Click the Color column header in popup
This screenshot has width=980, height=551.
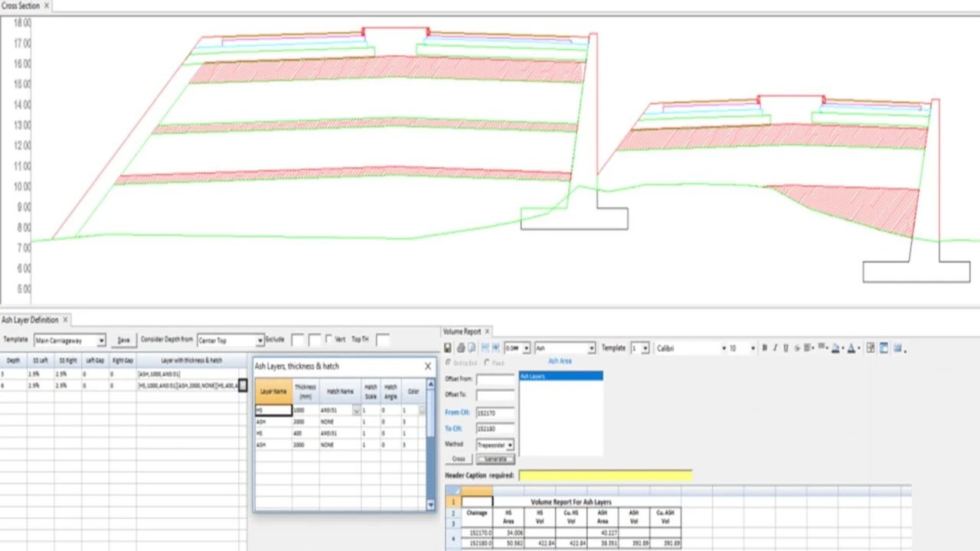pyautogui.click(x=413, y=391)
